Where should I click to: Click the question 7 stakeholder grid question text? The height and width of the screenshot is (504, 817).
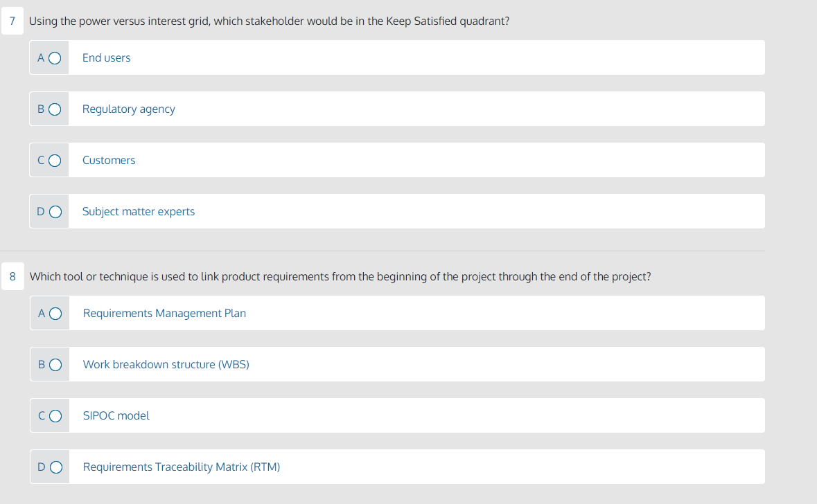pyautogui.click(x=267, y=21)
